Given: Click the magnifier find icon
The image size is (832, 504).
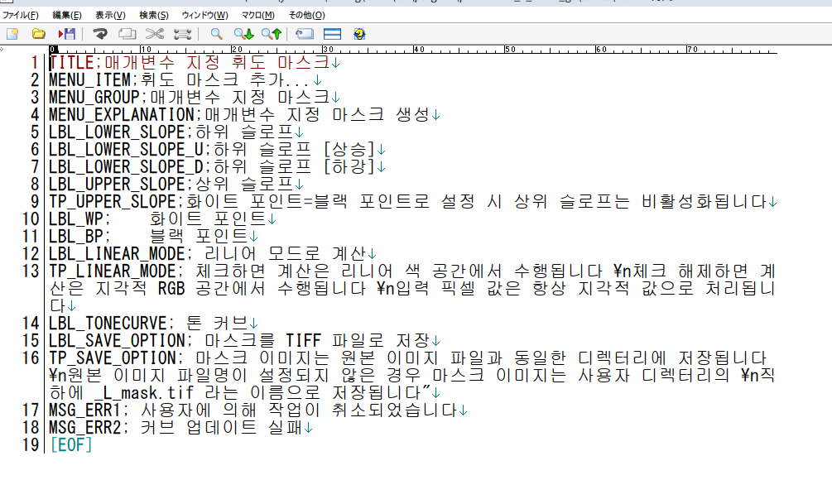Looking at the screenshot, I should [x=217, y=35].
